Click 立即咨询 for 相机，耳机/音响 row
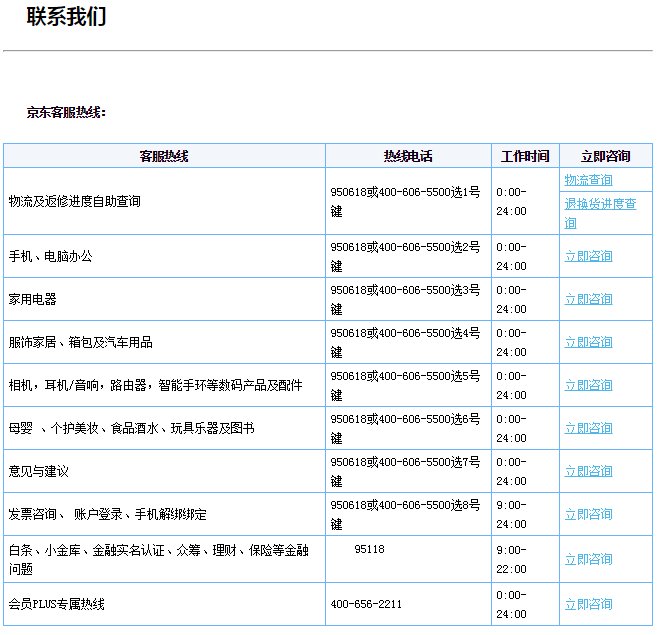Image resolution: width=662 pixels, height=635 pixels. (589, 385)
